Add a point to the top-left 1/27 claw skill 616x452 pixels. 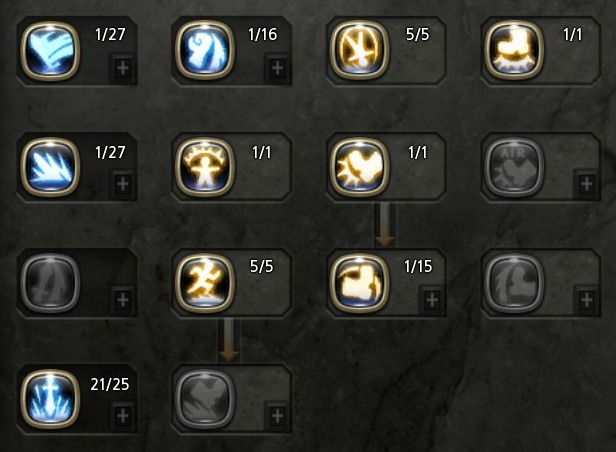point(123,68)
